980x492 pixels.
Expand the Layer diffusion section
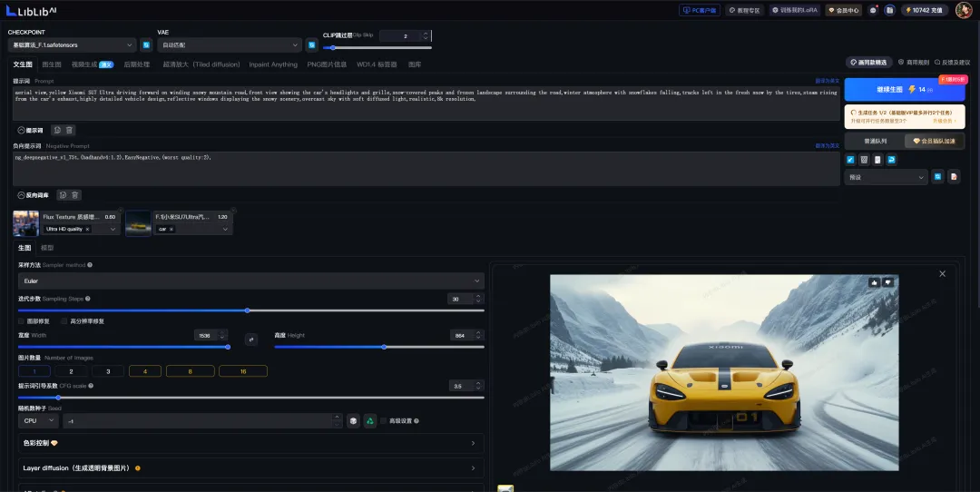pyautogui.click(x=251, y=467)
